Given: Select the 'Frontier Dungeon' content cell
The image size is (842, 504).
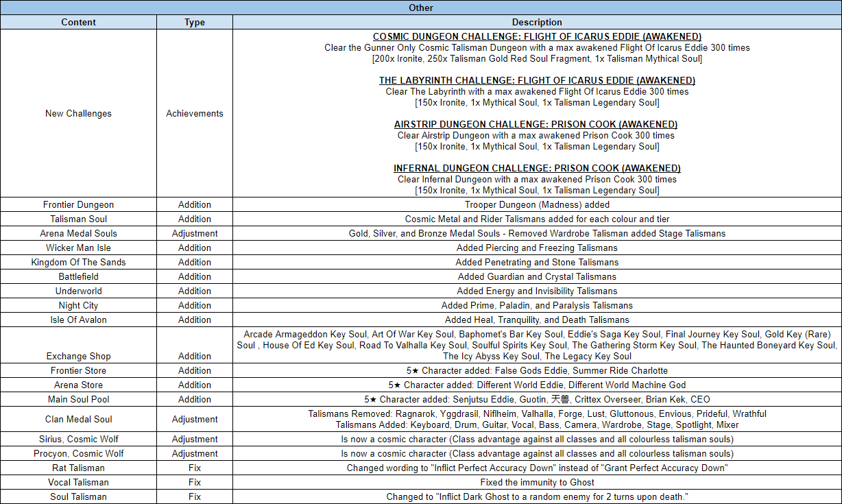Looking at the screenshot, I should [78, 204].
